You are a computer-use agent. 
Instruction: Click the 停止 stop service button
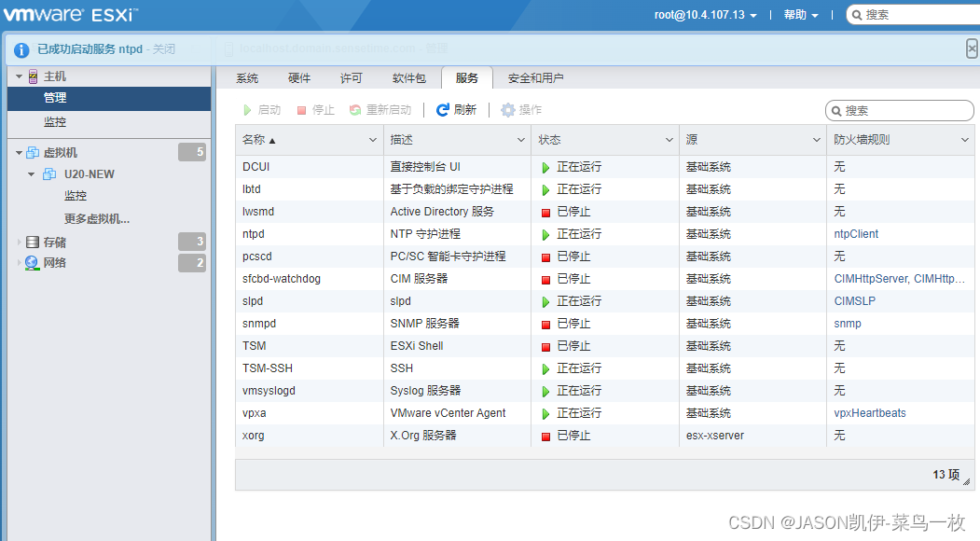[315, 110]
